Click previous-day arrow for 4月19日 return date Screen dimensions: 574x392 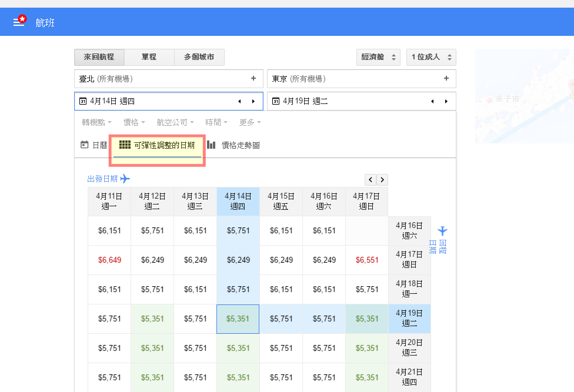tap(432, 101)
